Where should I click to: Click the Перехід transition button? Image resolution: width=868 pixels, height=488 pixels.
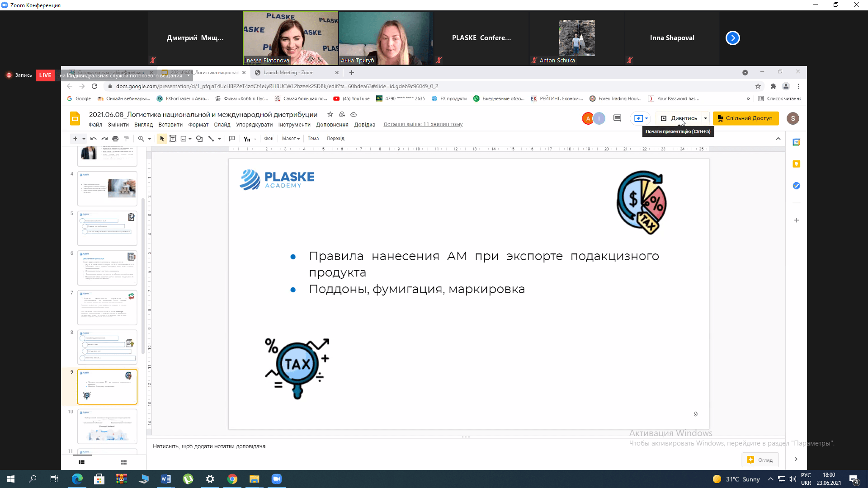coord(335,139)
